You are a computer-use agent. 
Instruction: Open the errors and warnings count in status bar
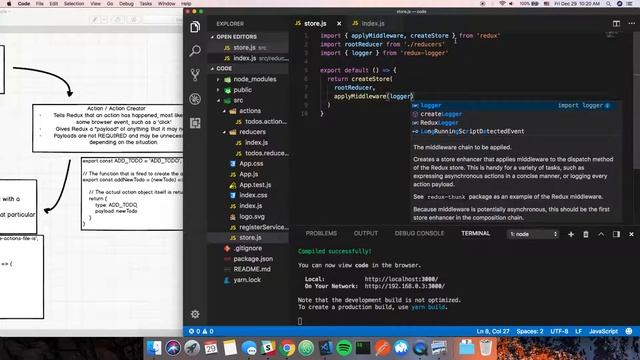click(201, 331)
